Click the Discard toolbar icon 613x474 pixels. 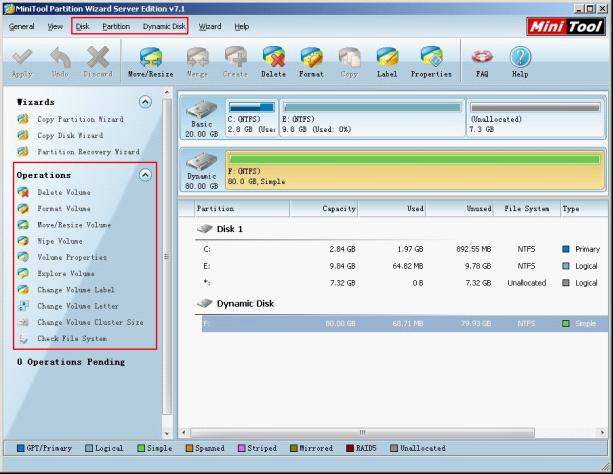(98, 63)
